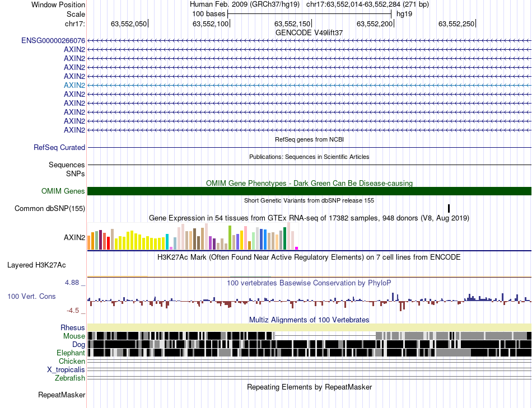Viewport: 532px width, 408px height.
Task: Select the light-blue highlighted AXIN2 transcript label
Action: pos(74,85)
